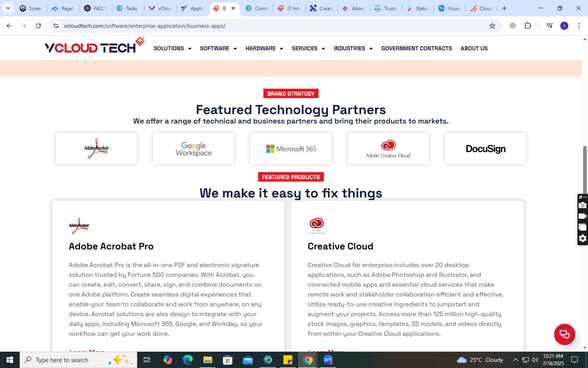The height and width of the screenshot is (368, 588).
Task: Click the side panel camera screenshot icon
Action: (x=583, y=205)
